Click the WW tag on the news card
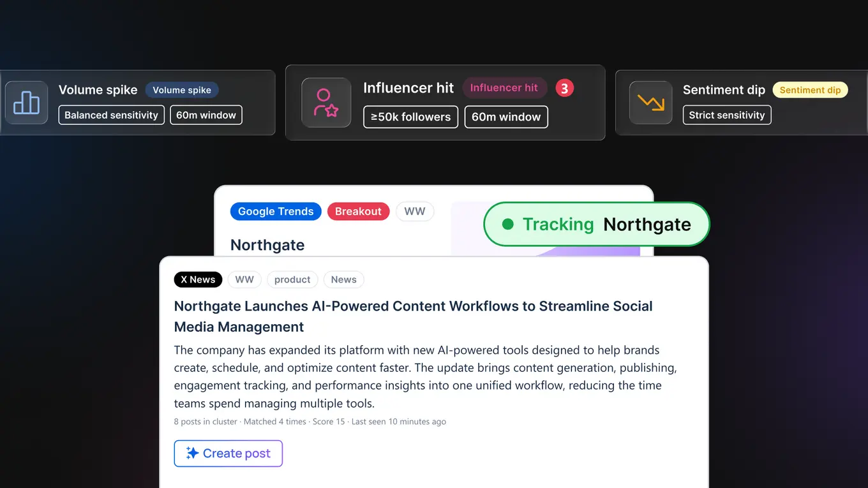 click(244, 279)
